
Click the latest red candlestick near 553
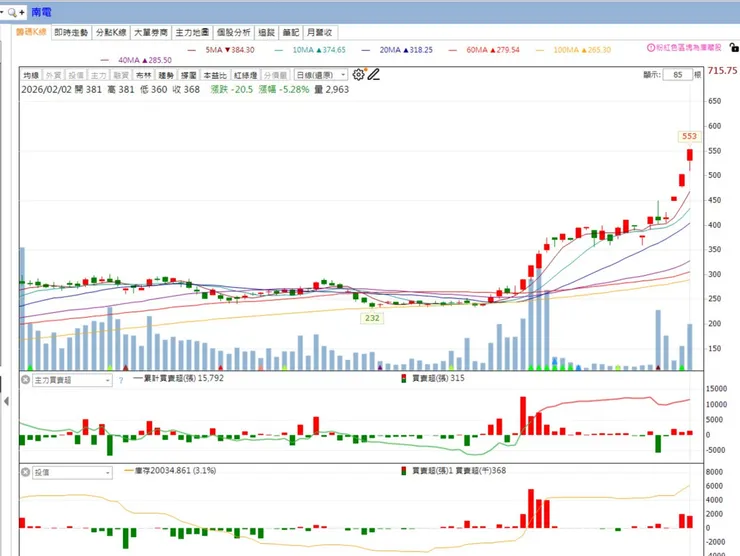pos(690,155)
